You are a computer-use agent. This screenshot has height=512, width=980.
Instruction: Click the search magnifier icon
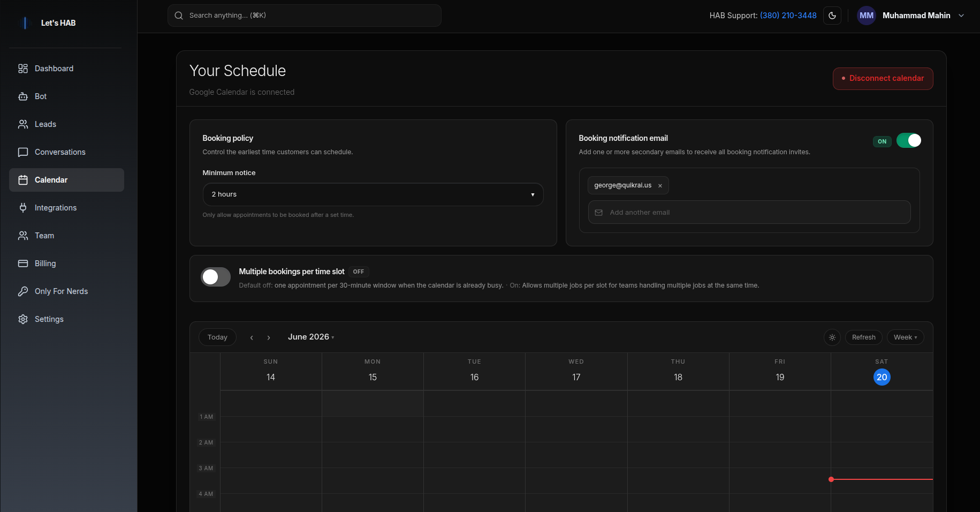[x=179, y=16]
